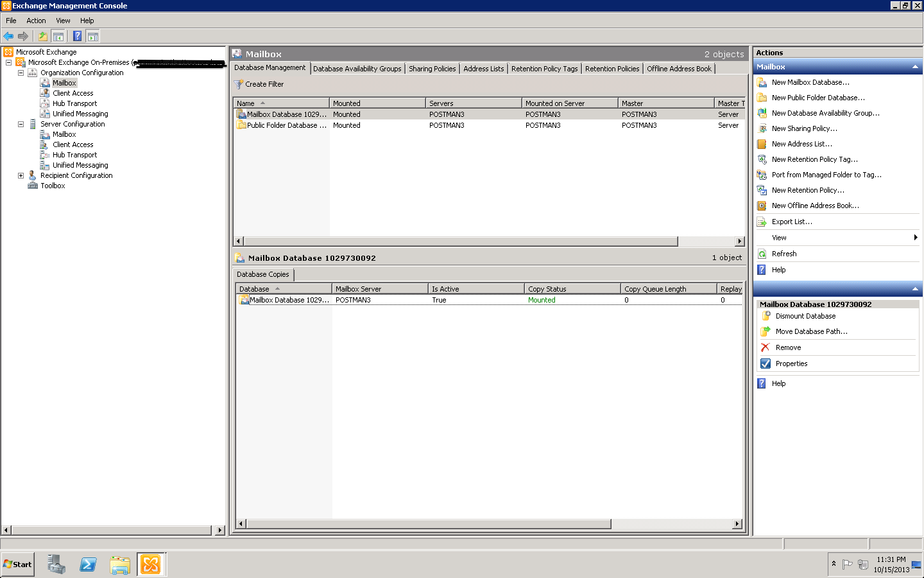Click the Start button
Screen dimensions: 924x578
click(x=17, y=565)
